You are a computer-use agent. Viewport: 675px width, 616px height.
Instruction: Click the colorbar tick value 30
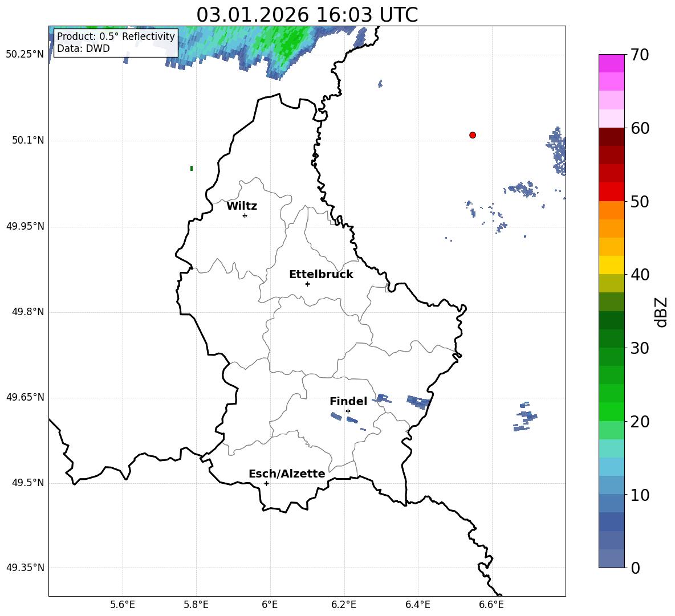640,348
